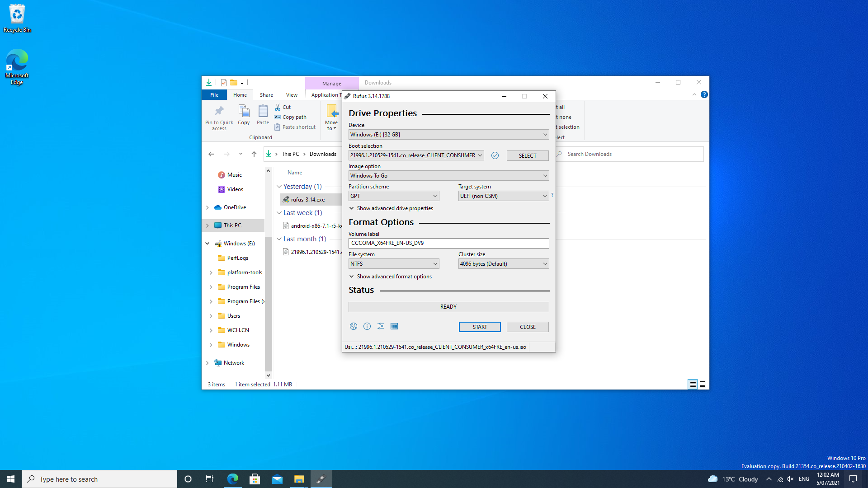The image size is (868, 488).
Task: Open the Partition scheme GPT dropdown
Action: click(393, 196)
